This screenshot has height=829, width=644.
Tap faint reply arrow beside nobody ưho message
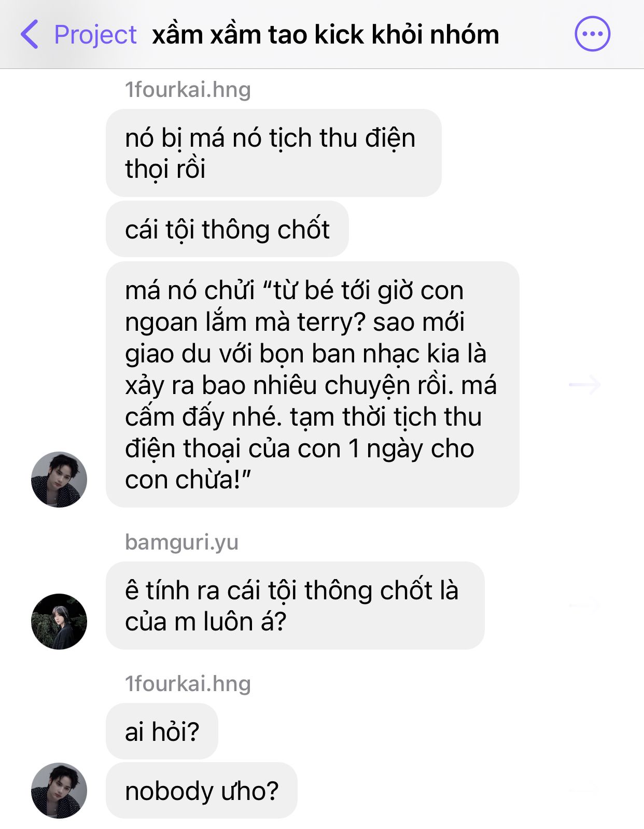585,790
